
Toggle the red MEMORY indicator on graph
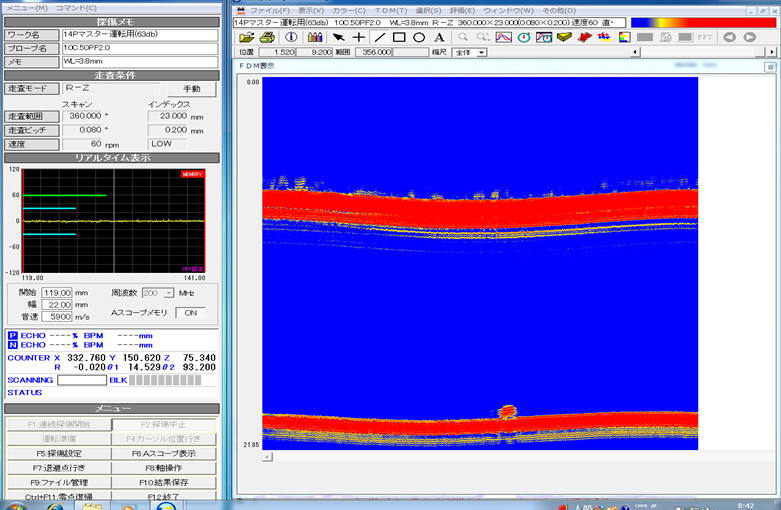click(x=193, y=174)
